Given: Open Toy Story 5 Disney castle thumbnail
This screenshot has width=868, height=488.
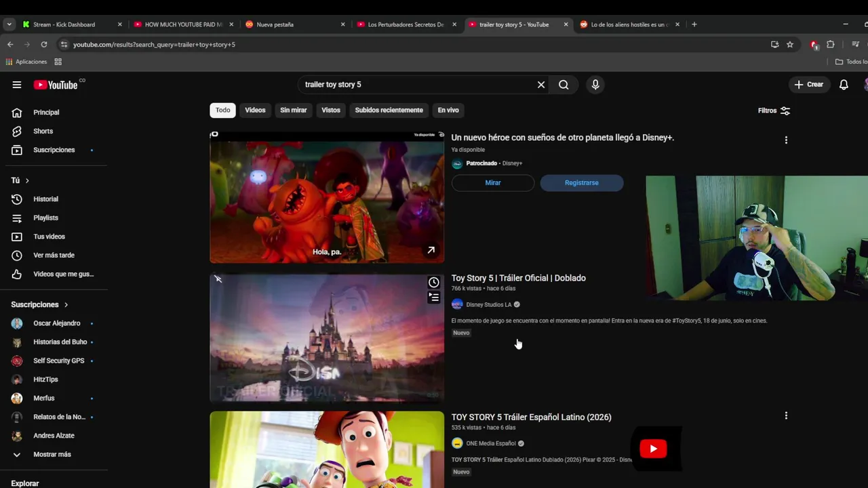Looking at the screenshot, I should click(x=327, y=338).
